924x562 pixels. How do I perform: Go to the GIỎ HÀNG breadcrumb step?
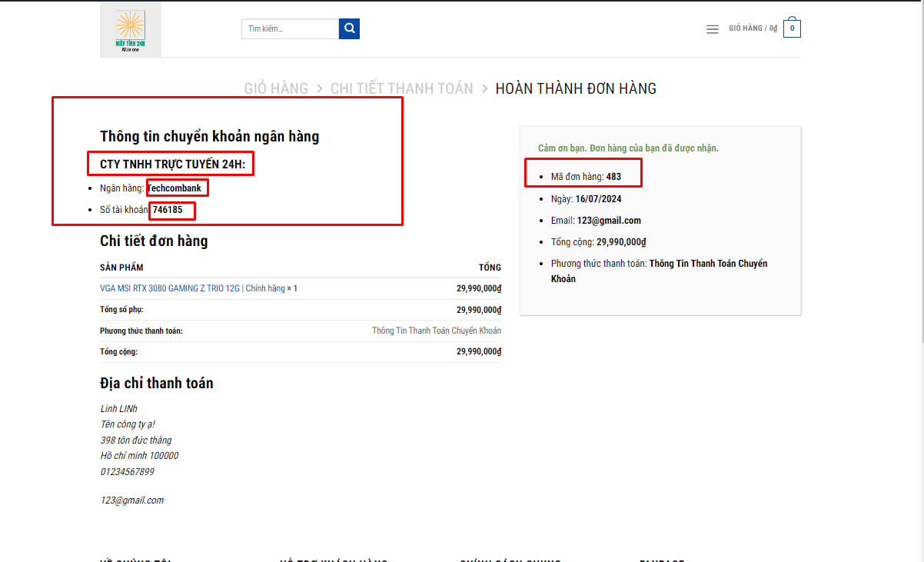click(276, 88)
